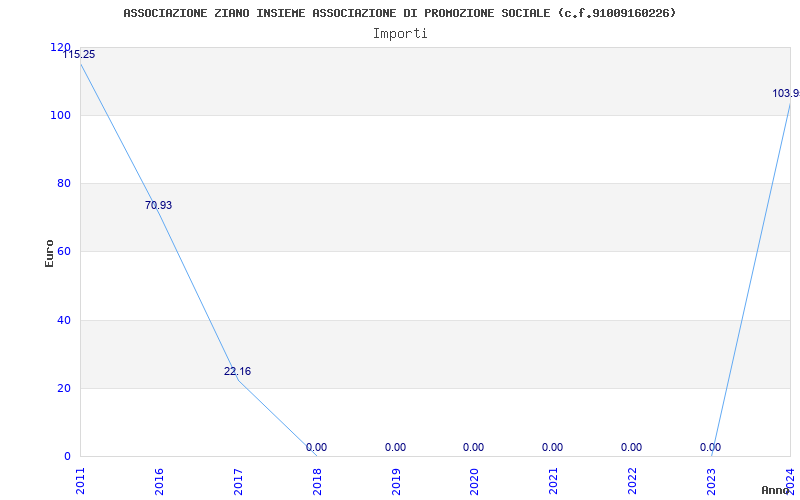Screen dimensions: 800x500
Task: Click the 2019 x-axis label
Action: [396, 481]
